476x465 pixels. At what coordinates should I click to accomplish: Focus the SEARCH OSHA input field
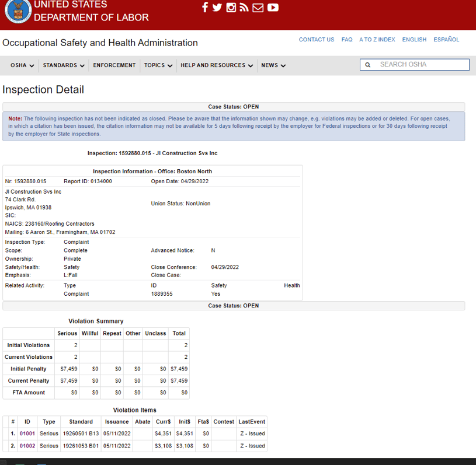(415, 65)
